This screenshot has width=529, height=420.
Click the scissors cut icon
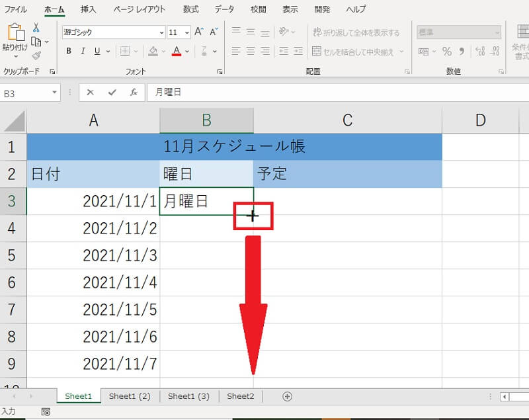point(36,27)
